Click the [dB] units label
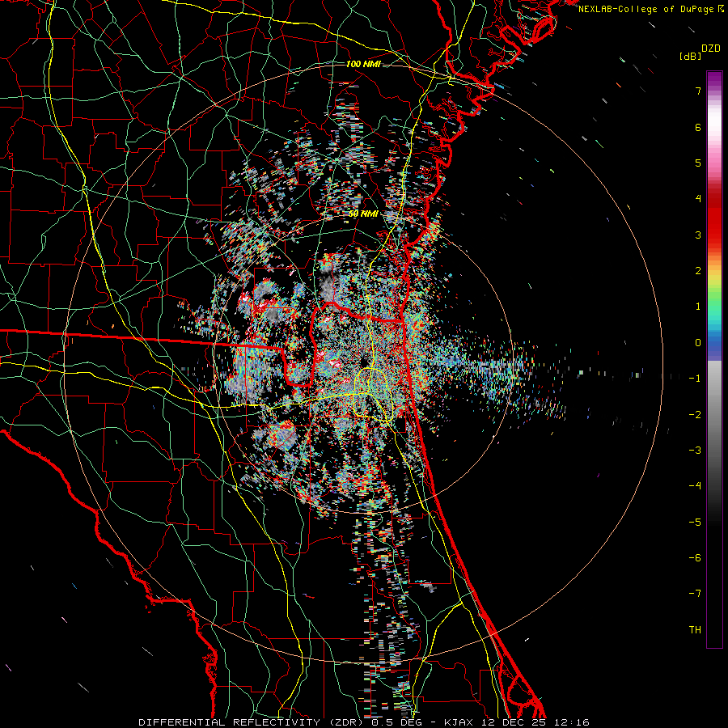This screenshot has width=728, height=728. (x=690, y=56)
